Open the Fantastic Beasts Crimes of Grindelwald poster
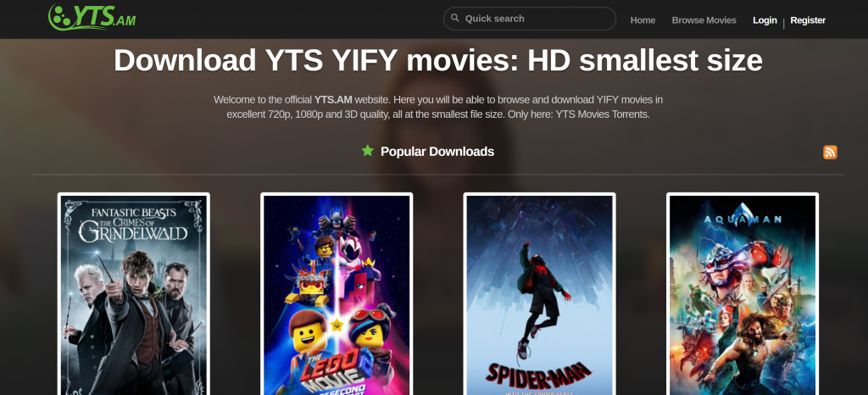868x395 pixels. click(x=133, y=294)
